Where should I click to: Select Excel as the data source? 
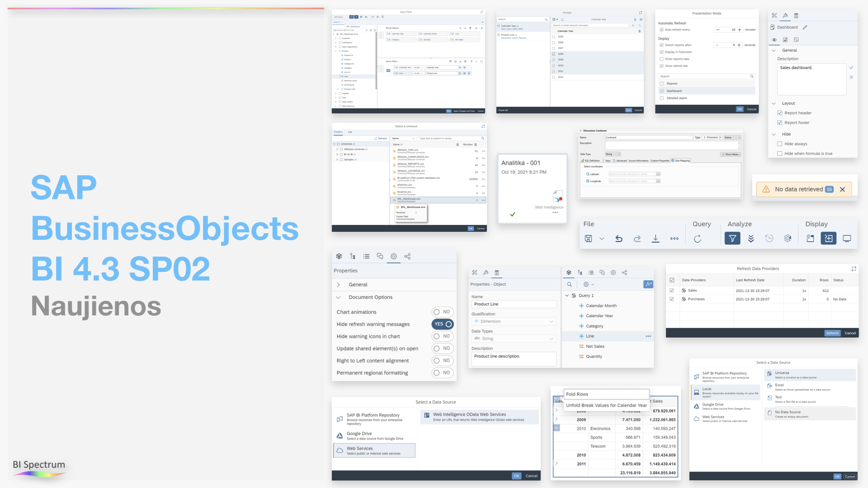[810, 387]
